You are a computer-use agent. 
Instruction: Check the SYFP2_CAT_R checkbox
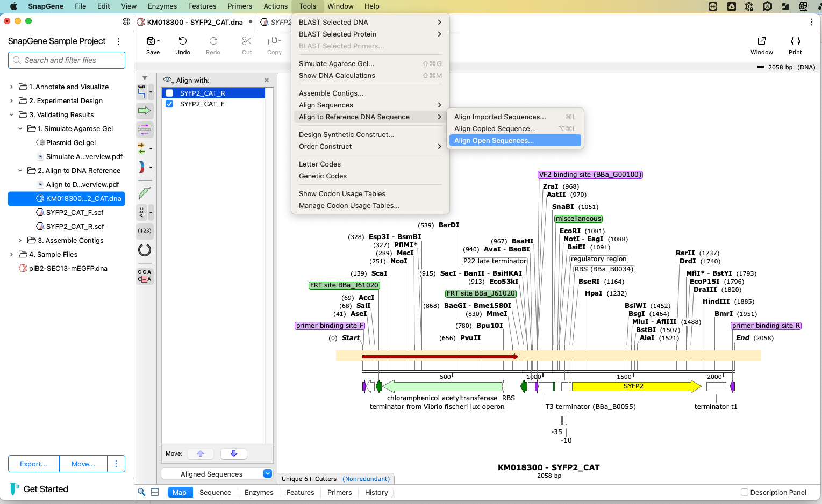tap(169, 93)
